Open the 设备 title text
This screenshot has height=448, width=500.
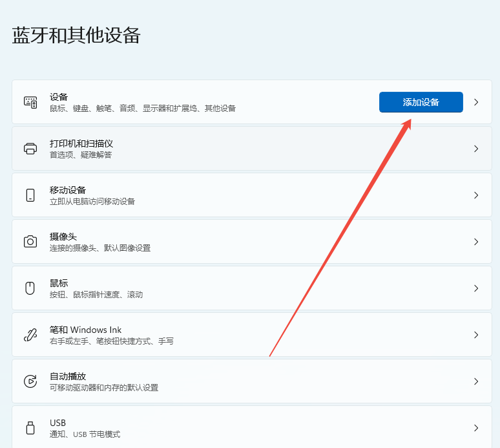[x=59, y=97]
